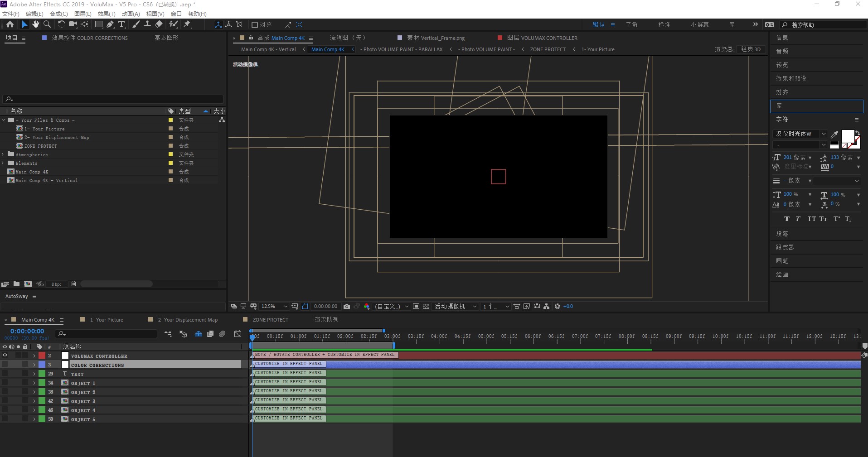The image size is (868, 457).
Task: Open the magnification 12.5% dropdown
Action: (274, 306)
